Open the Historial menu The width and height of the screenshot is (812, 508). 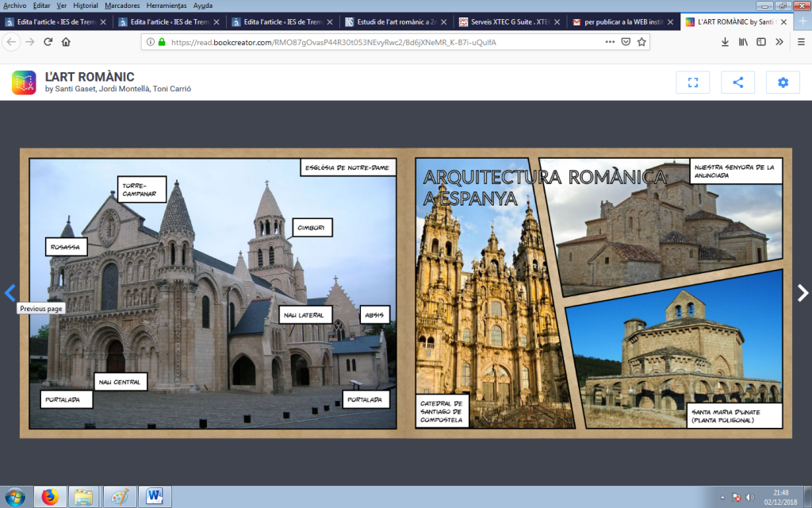click(x=85, y=6)
